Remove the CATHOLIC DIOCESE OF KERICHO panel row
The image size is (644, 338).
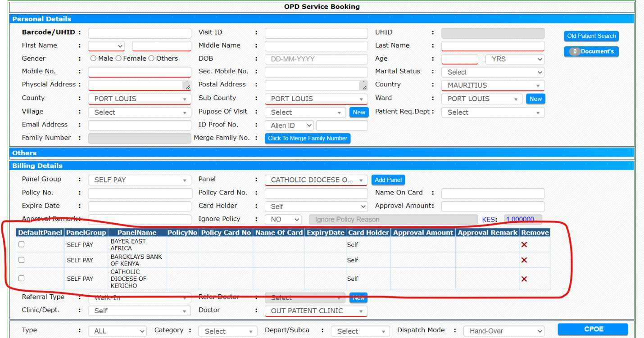523,279
